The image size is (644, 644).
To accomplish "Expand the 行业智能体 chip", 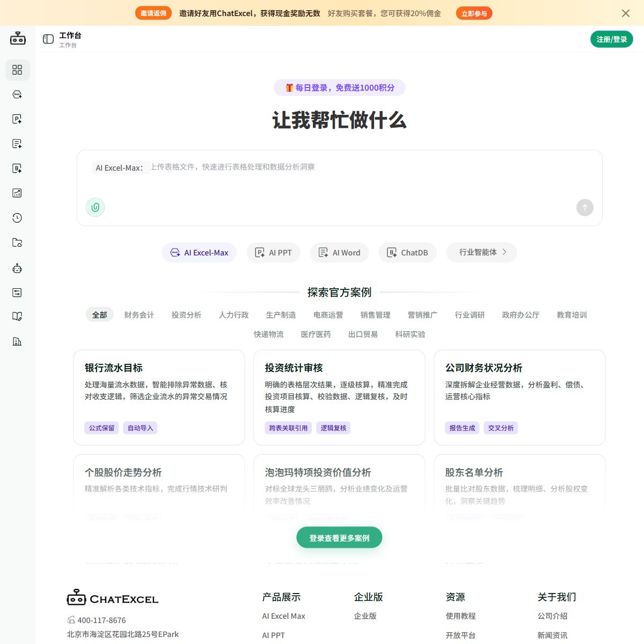I will click(482, 252).
